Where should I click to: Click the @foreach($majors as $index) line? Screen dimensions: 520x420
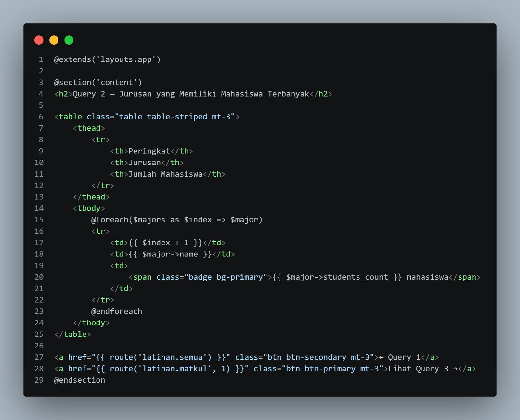(x=177, y=220)
